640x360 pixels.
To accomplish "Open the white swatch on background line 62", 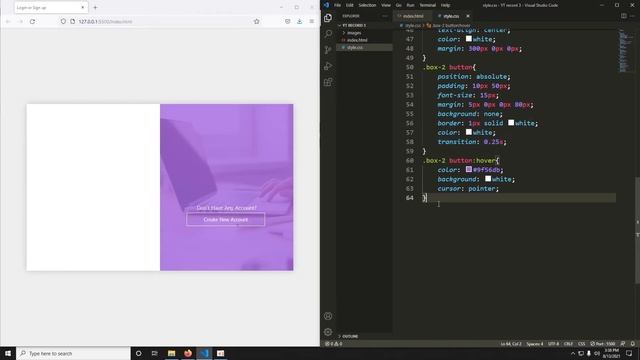I will [x=488, y=178].
